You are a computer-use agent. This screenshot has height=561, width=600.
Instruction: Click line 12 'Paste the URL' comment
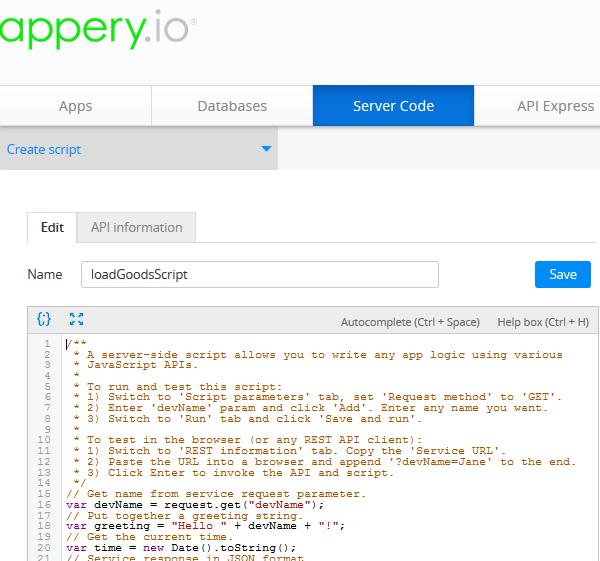pyautogui.click(x=324, y=462)
